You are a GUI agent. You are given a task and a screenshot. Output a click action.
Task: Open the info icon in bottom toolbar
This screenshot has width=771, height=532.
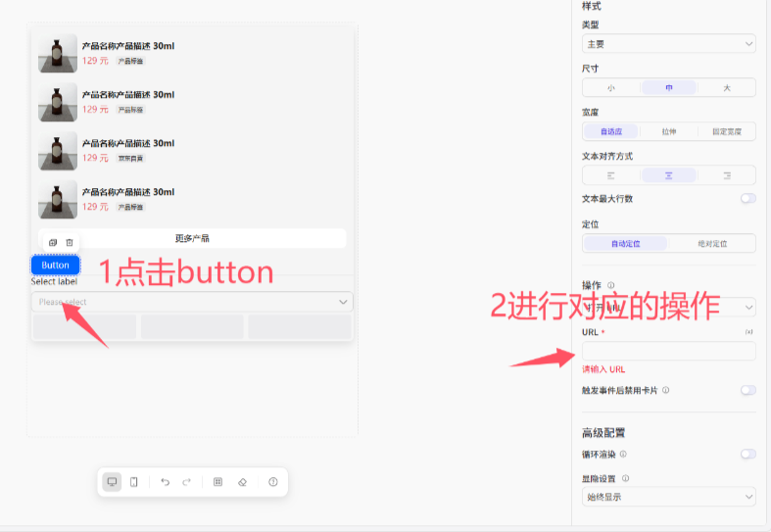coord(273,482)
